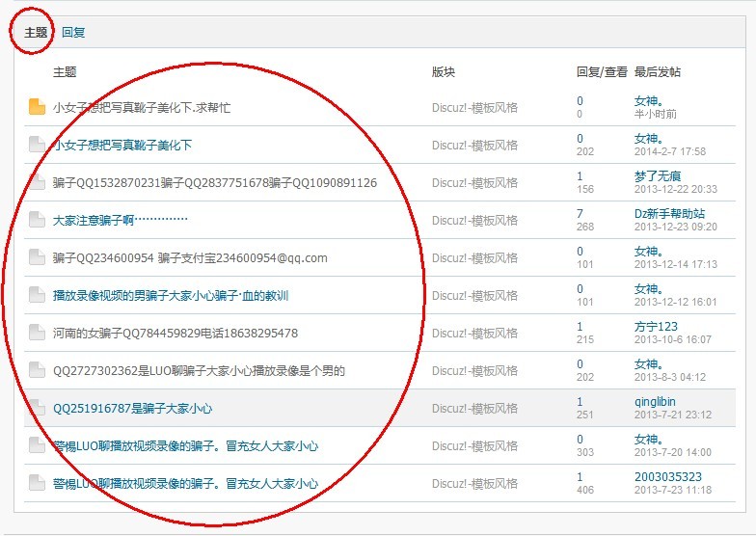
Task: Open last poster 女神。 dated 2013-12-12 16:01
Action: click(x=648, y=289)
